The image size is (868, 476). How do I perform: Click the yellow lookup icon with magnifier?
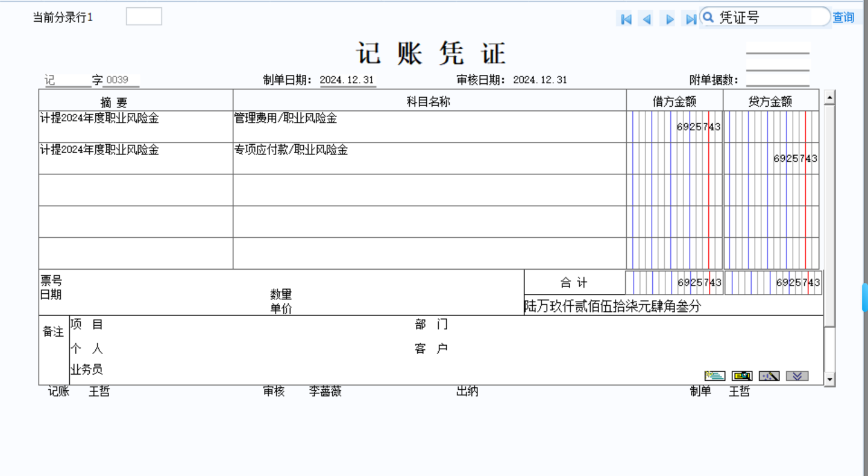coord(742,376)
